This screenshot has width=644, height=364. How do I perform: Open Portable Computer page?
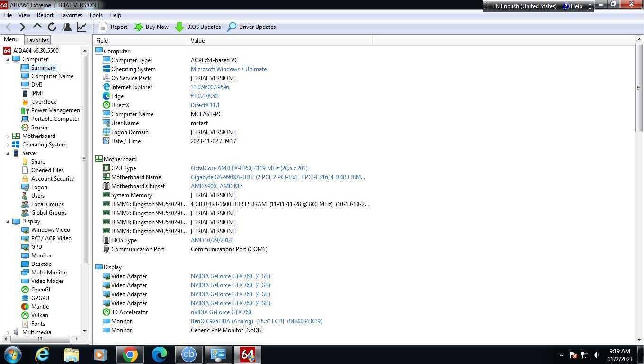pos(55,119)
